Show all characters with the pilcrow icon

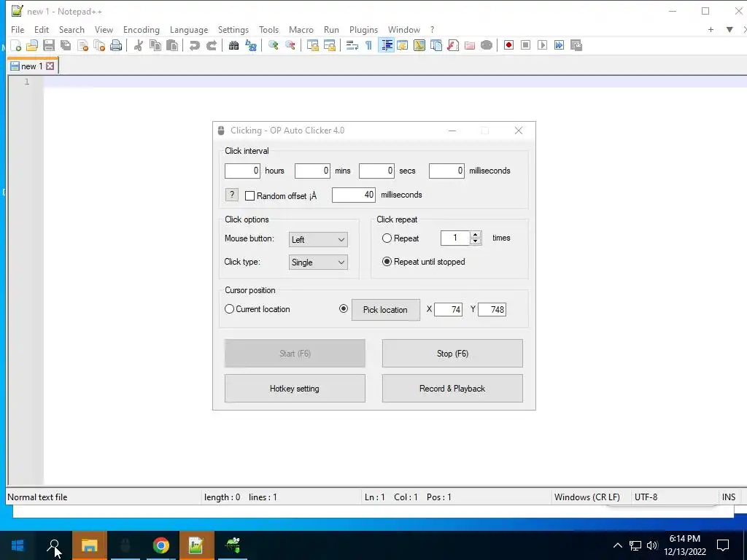pos(368,45)
